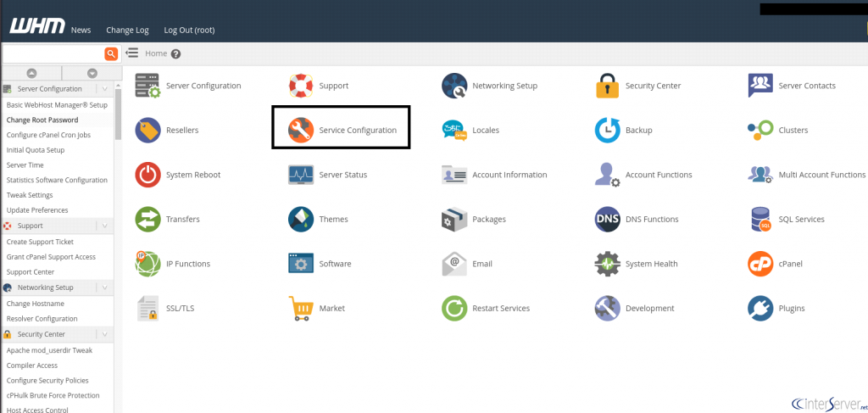Open the Clusters icon
868x413 pixels.
coord(760,129)
